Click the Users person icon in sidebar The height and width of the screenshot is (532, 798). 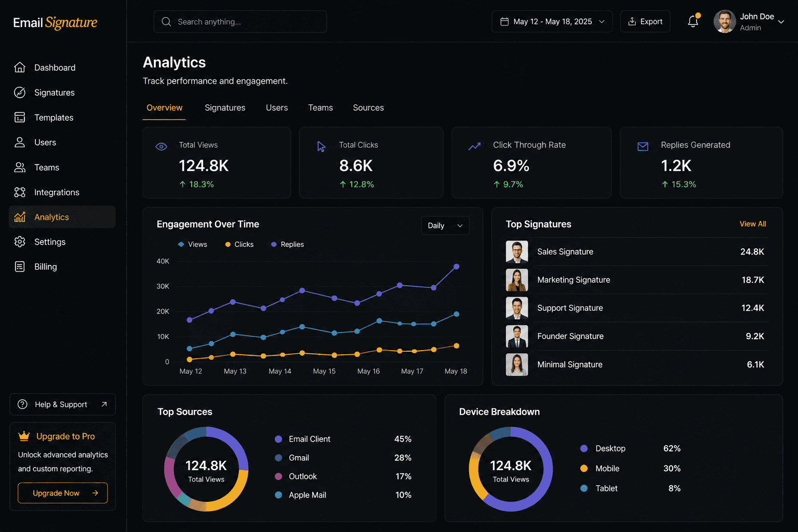point(20,142)
